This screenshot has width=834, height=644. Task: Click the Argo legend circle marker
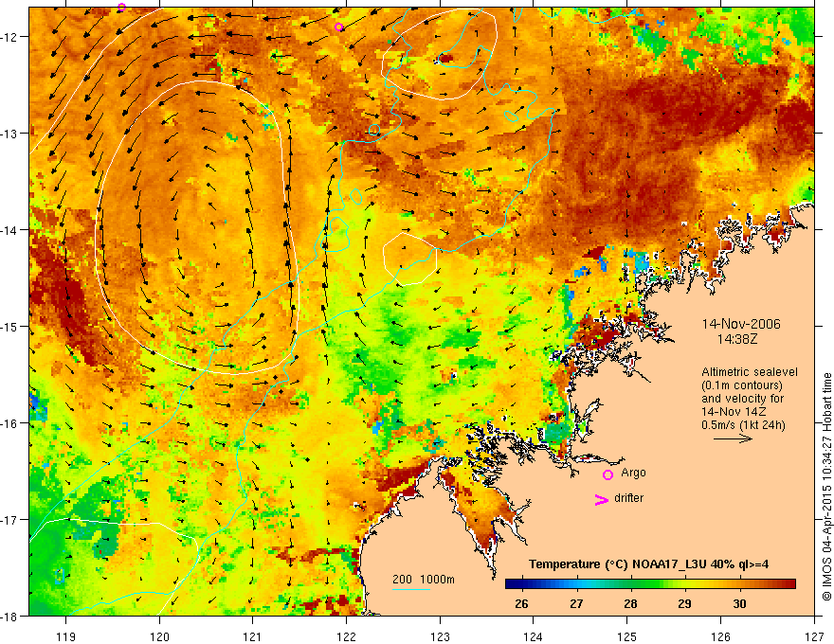[607, 474]
